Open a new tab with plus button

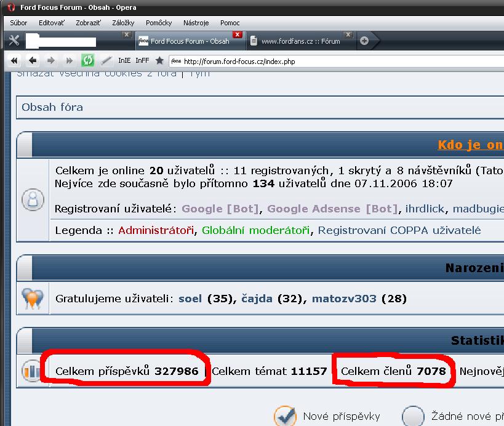coord(364,41)
